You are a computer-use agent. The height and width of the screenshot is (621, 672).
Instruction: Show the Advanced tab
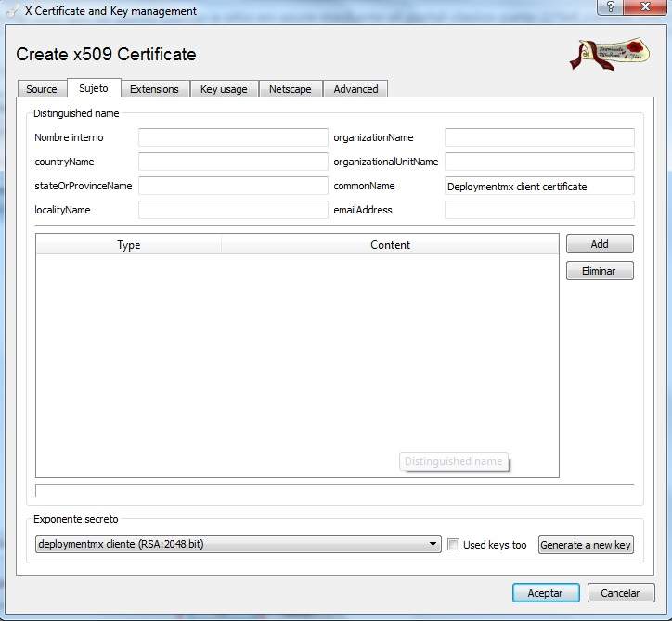point(355,89)
